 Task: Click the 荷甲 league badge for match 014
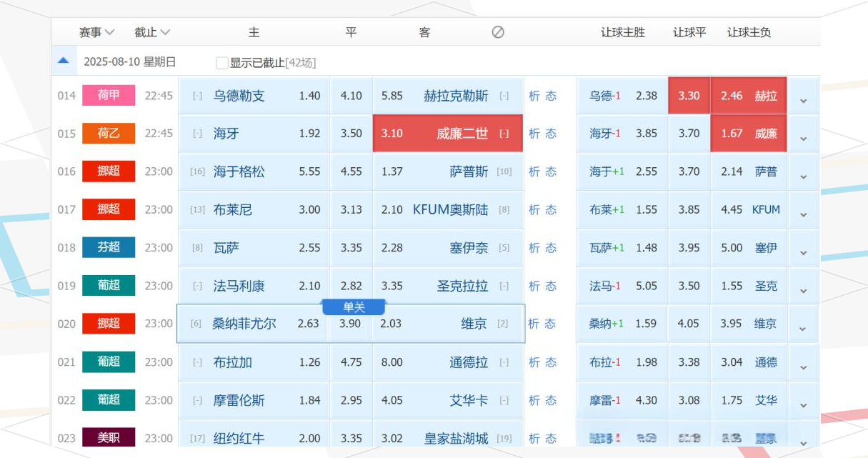(109, 96)
